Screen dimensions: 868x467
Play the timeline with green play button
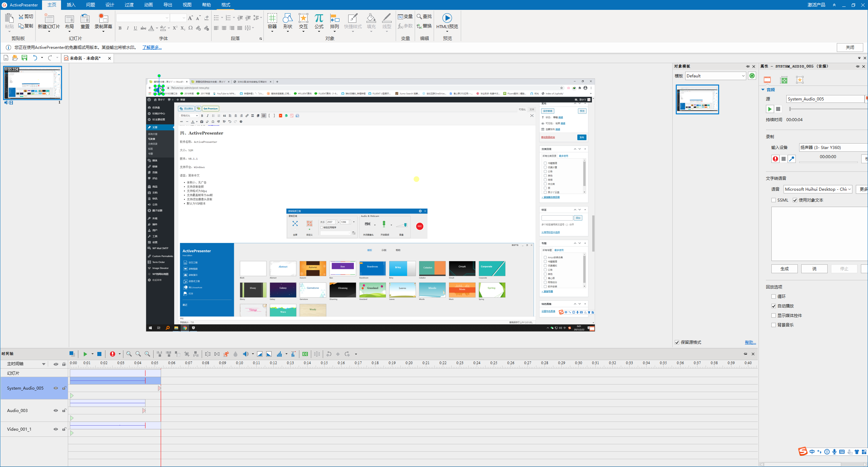tap(85, 354)
